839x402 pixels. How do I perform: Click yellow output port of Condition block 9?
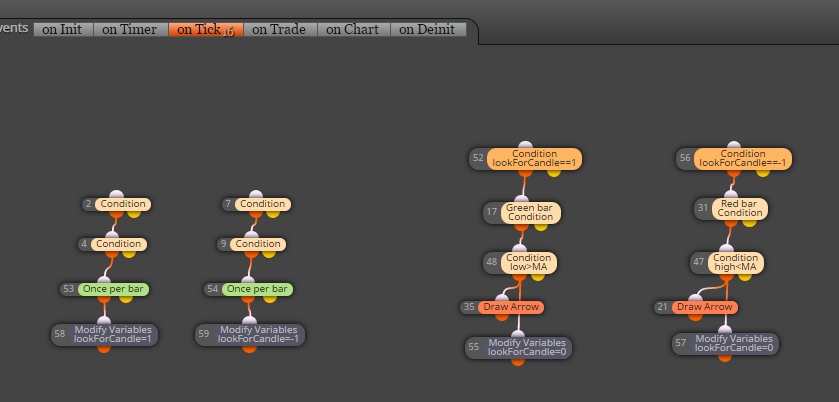[269, 253]
